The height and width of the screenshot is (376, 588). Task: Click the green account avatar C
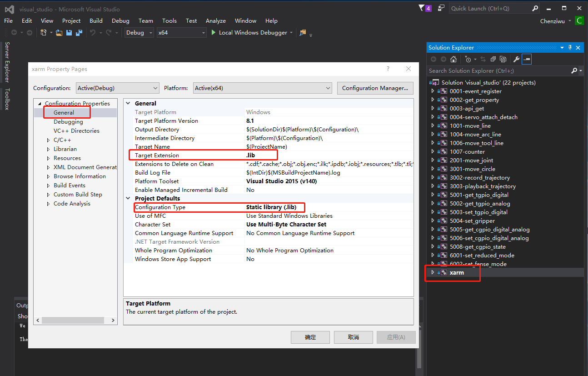click(579, 20)
